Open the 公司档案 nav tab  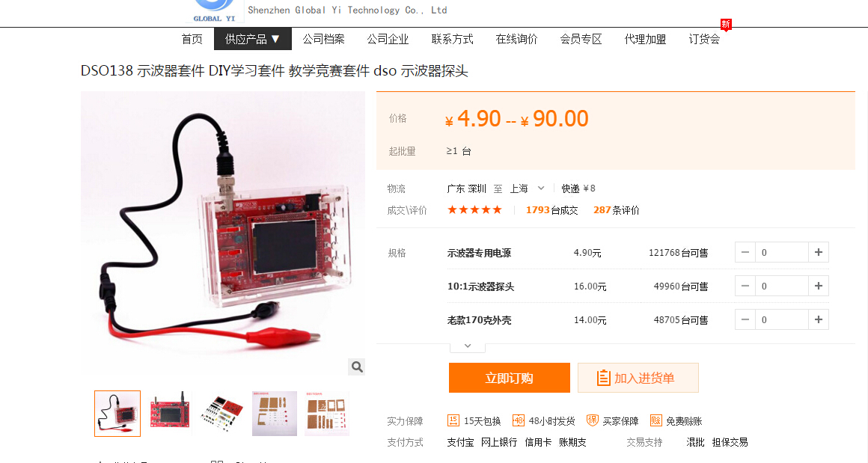point(323,40)
